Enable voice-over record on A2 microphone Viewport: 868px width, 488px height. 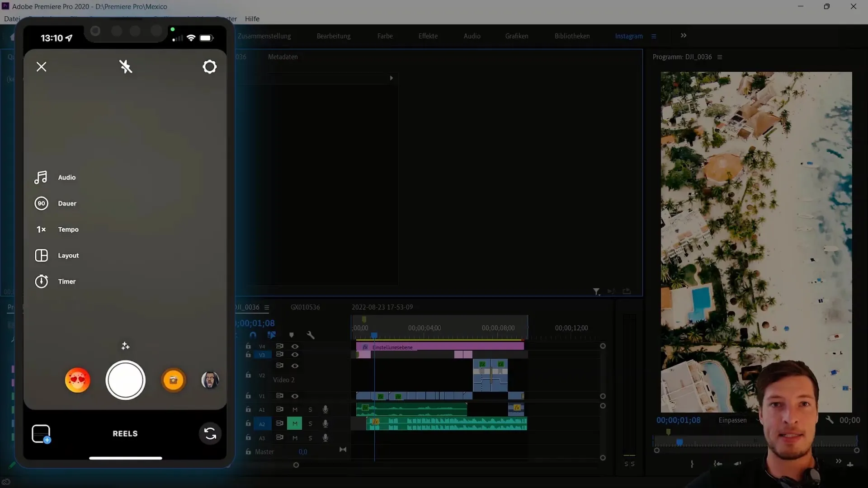coord(325,423)
